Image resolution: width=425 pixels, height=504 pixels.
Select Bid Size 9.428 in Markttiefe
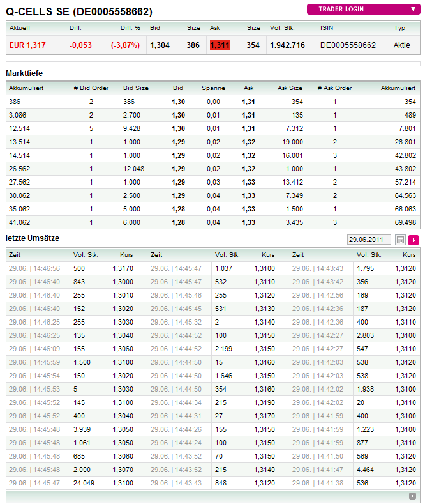point(131,128)
